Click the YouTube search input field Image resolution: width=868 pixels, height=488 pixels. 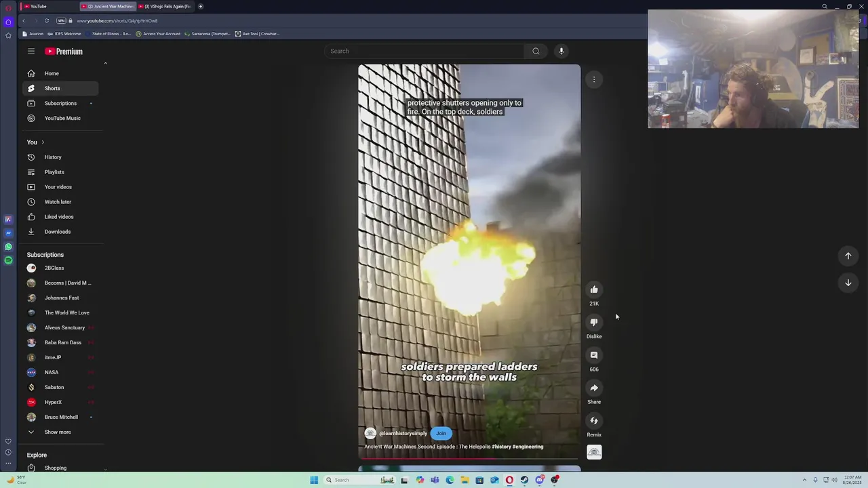(425, 51)
